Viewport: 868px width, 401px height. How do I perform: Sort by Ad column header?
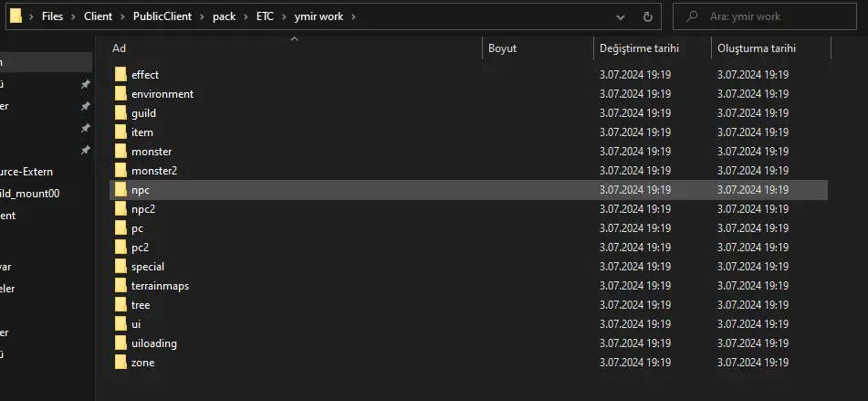point(119,48)
